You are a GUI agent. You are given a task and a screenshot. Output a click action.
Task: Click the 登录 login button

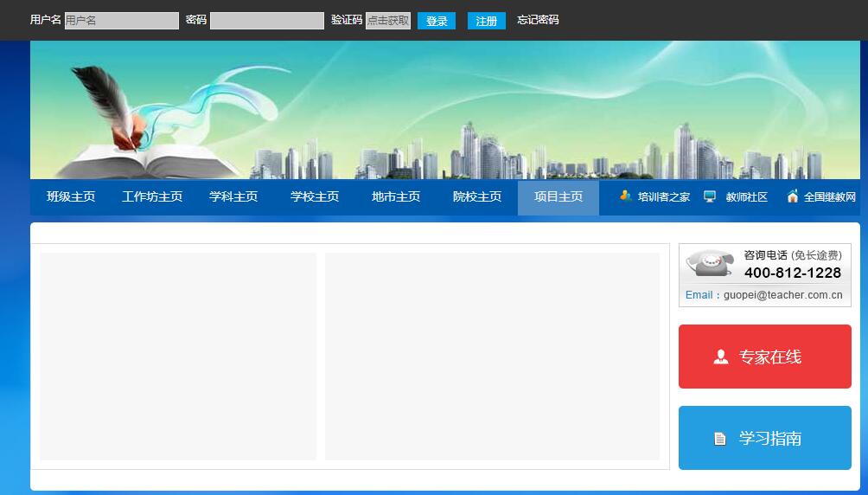pyautogui.click(x=437, y=21)
